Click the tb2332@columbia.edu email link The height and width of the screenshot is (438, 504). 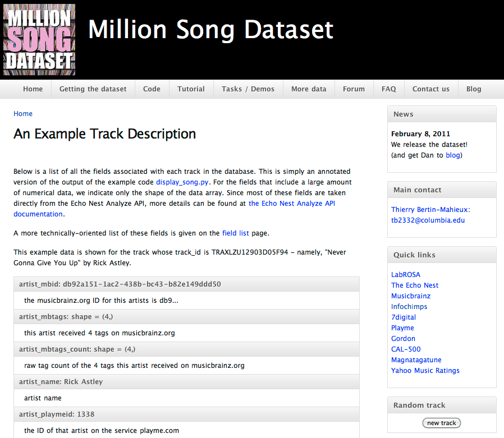[428, 220]
